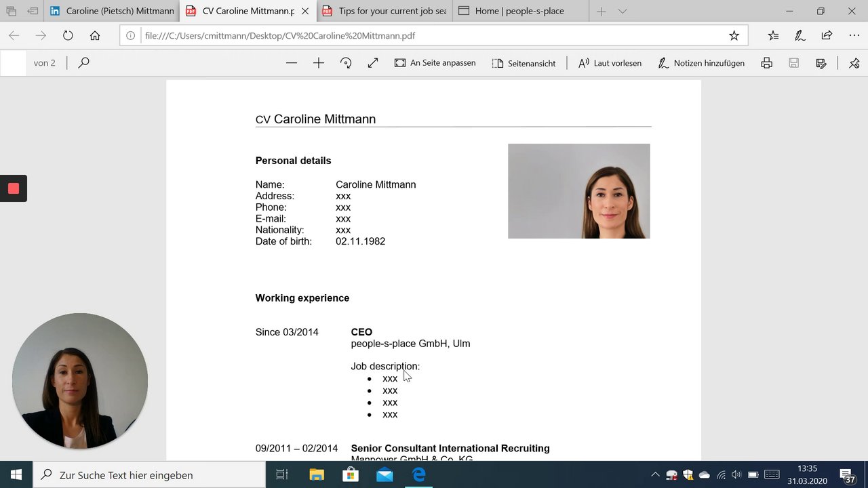Open the Windows Start menu
This screenshot has width=868, height=488.
pyautogui.click(x=16, y=475)
